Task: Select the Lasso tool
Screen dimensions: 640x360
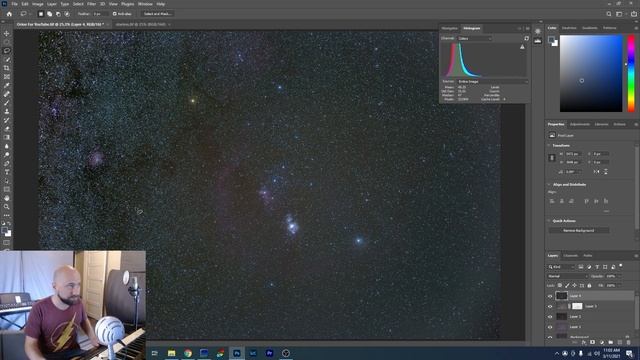Action: click(x=7, y=51)
